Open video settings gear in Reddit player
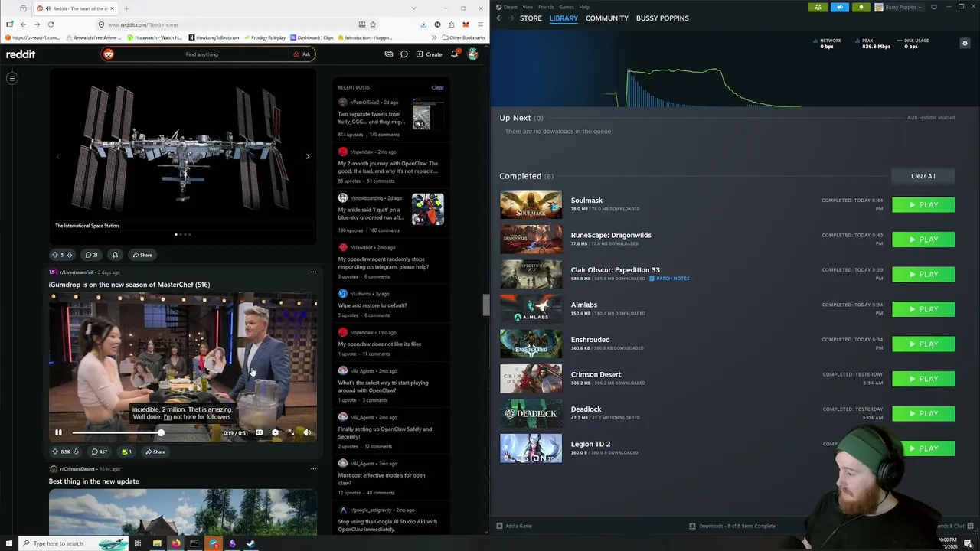980x551 pixels. tap(275, 432)
